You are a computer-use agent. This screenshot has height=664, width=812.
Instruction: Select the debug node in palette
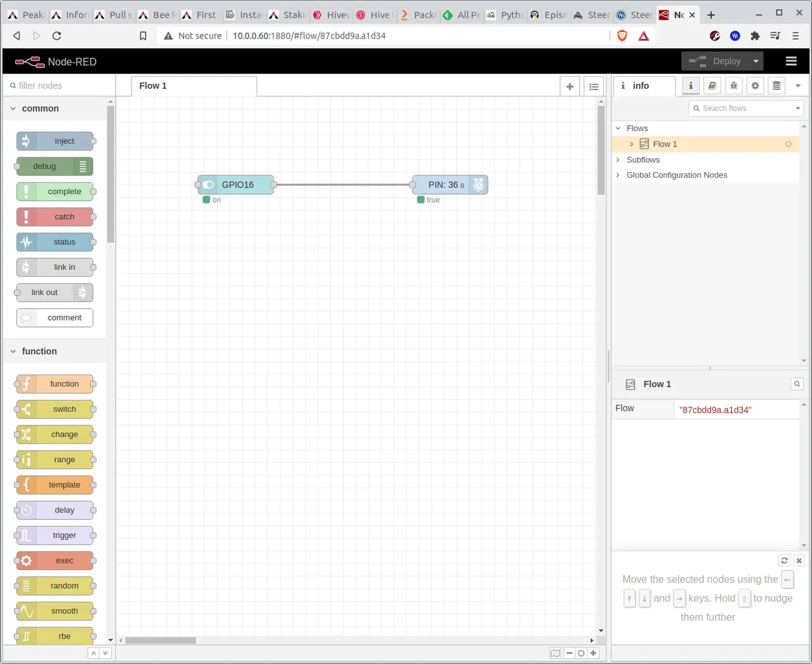coord(55,166)
